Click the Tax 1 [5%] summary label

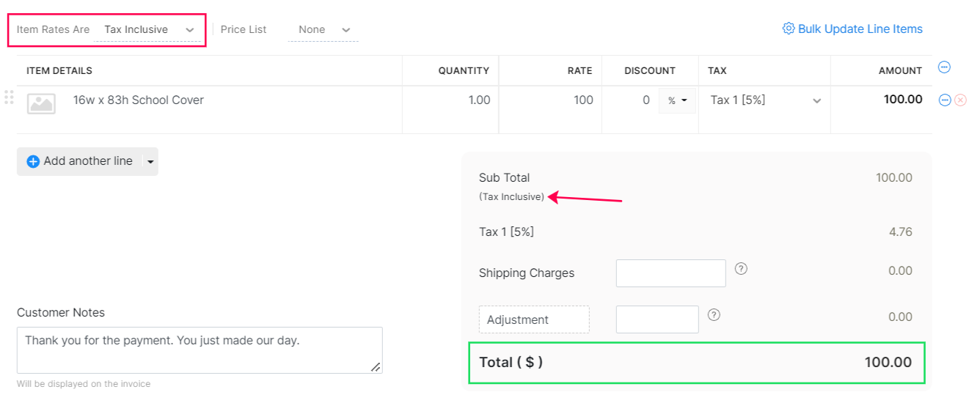[x=506, y=232]
